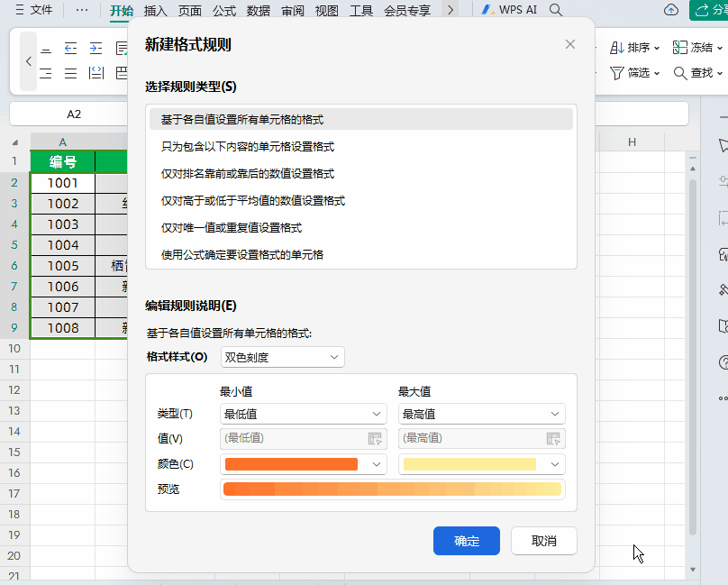Screen dimensions: 728x585
Task: Click the right-align text icon
Action: pyautogui.click(x=46, y=73)
